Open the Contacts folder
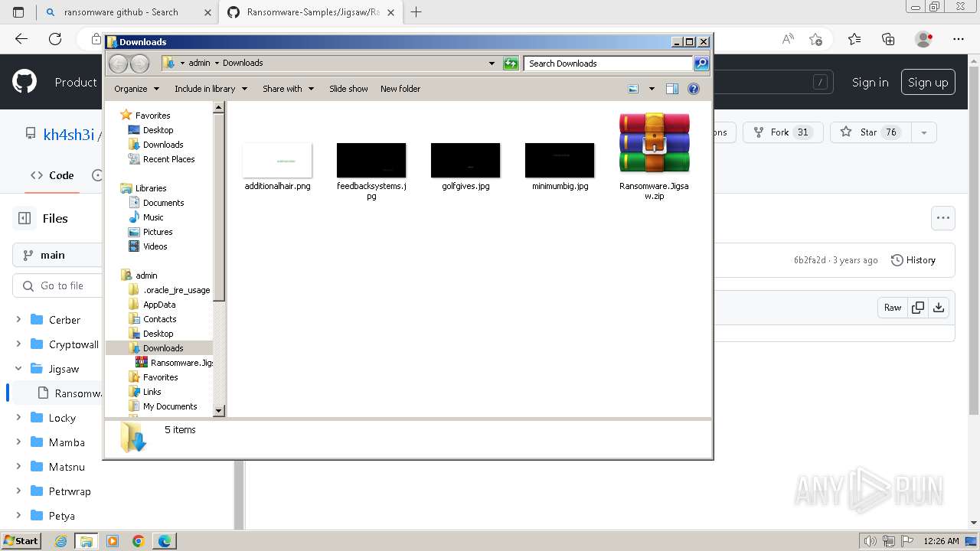The image size is (980, 551). coord(159,319)
